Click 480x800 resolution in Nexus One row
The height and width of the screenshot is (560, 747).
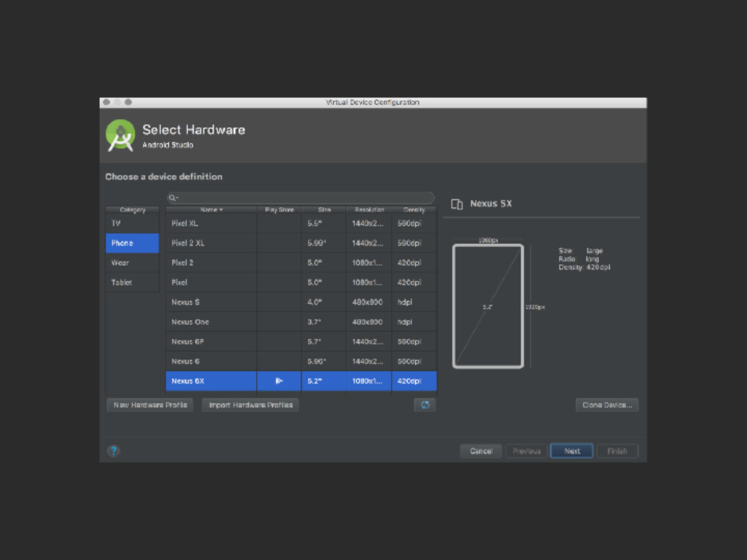(x=369, y=322)
